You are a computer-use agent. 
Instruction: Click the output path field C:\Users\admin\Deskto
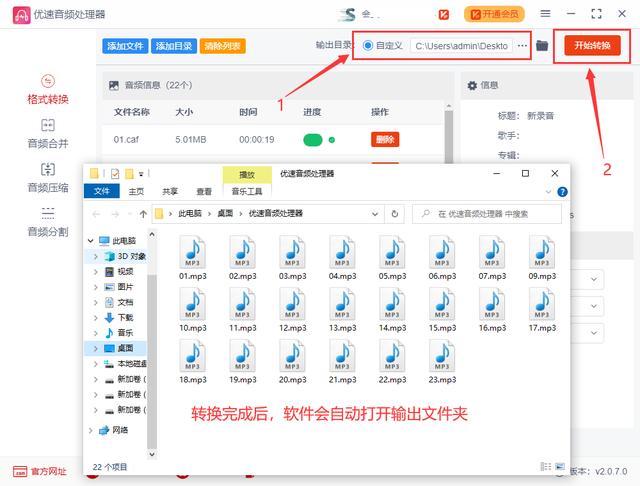click(x=462, y=46)
